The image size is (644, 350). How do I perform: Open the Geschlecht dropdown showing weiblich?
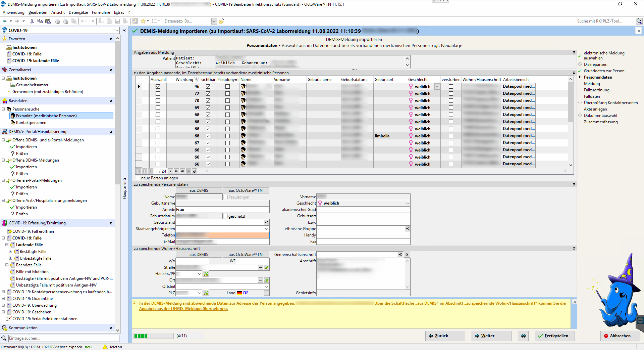(x=407, y=204)
